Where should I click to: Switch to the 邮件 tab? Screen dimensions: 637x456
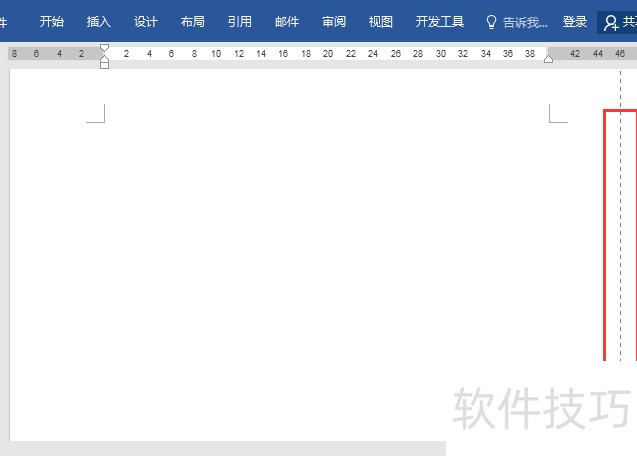point(287,22)
